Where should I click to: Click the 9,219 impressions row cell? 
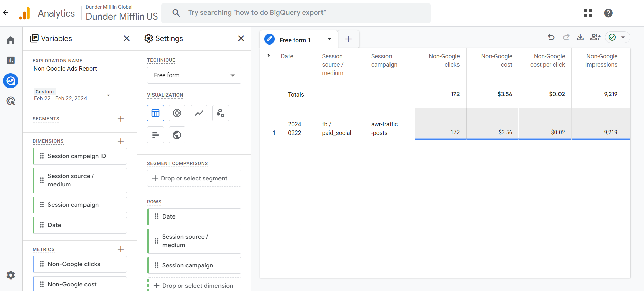point(601,124)
